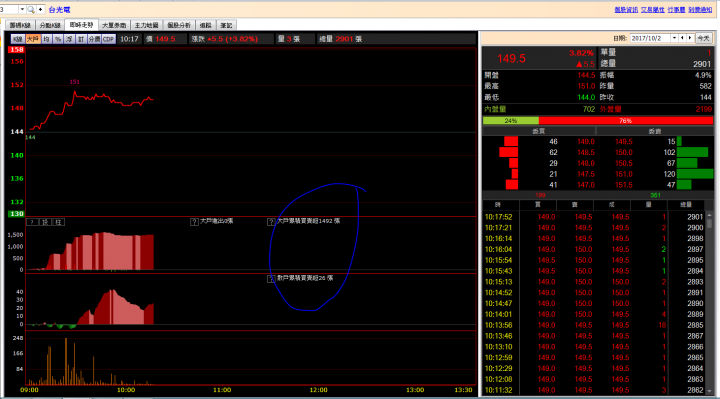Click the 時 column header in the trade list
720x399 pixels.
click(499, 205)
